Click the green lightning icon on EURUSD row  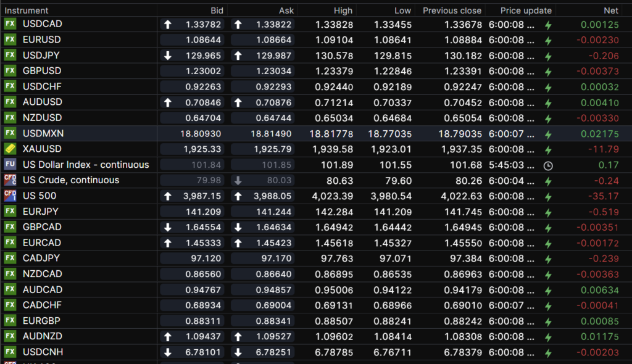pyautogui.click(x=547, y=40)
